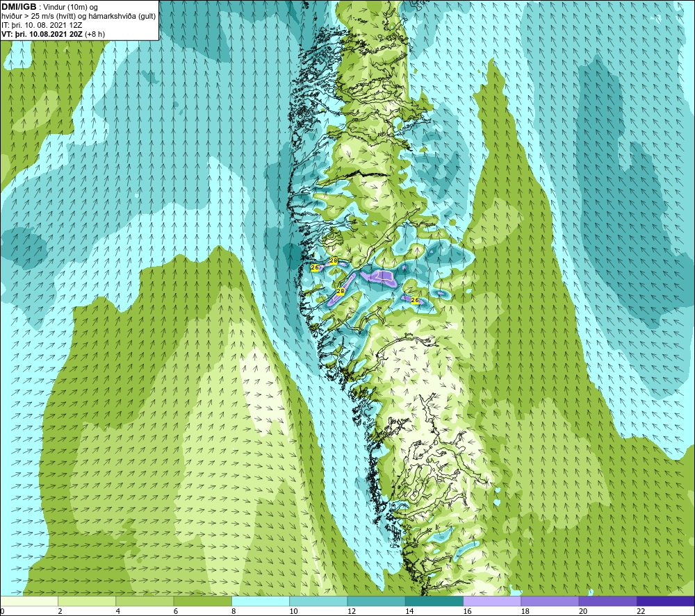Click the legend tick value 2
Screen dimensions: 695x616
point(60,612)
